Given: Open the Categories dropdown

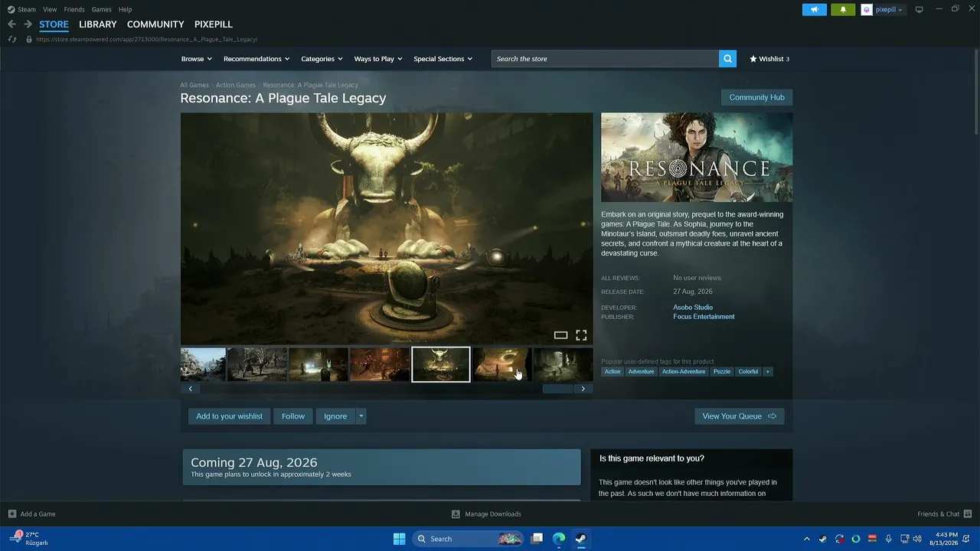Looking at the screenshot, I should point(322,59).
